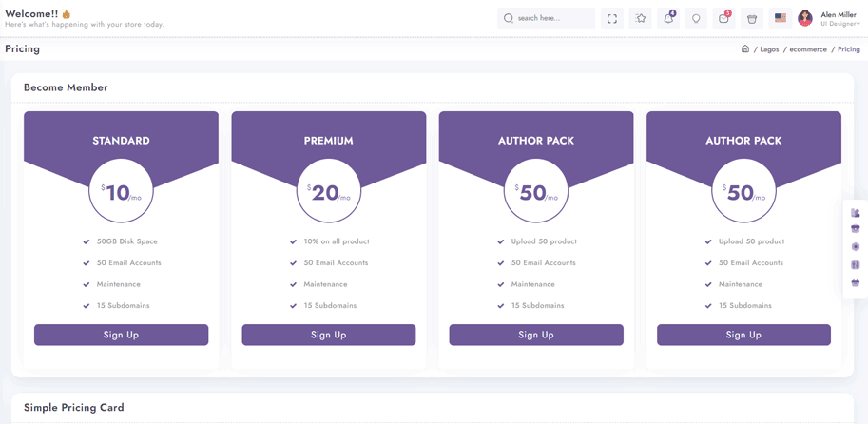Click Alen Miller's avatar picture
Viewport: 868px width, 424px height.
click(805, 18)
